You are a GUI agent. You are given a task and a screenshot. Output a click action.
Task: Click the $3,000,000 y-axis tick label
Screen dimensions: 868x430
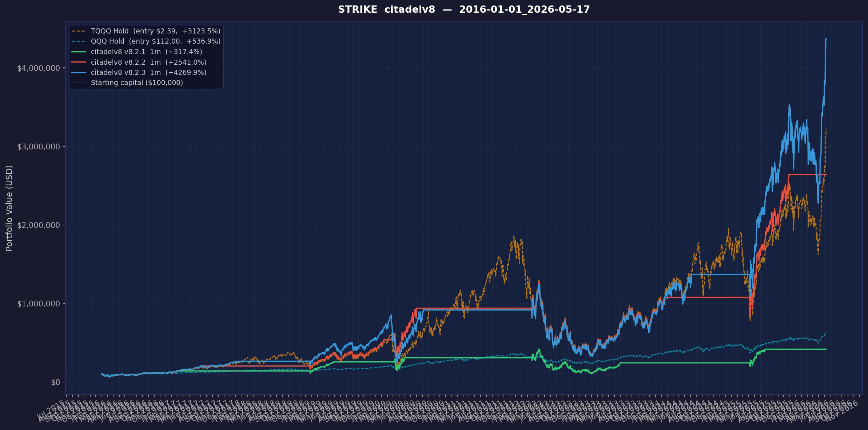[x=38, y=147]
